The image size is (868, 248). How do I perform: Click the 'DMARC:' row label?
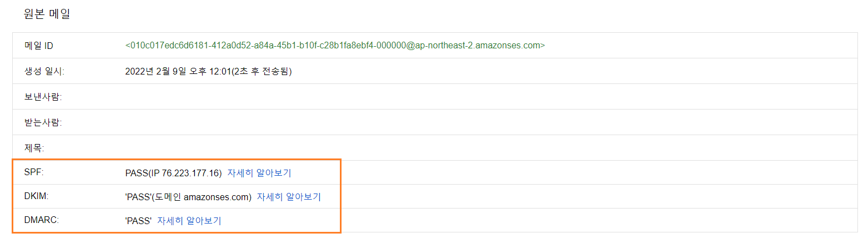click(x=42, y=220)
